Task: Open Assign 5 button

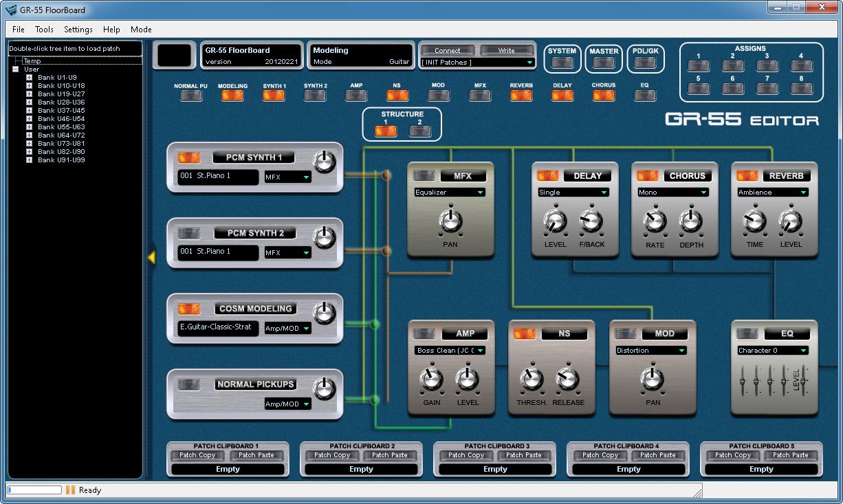Action: point(699,89)
